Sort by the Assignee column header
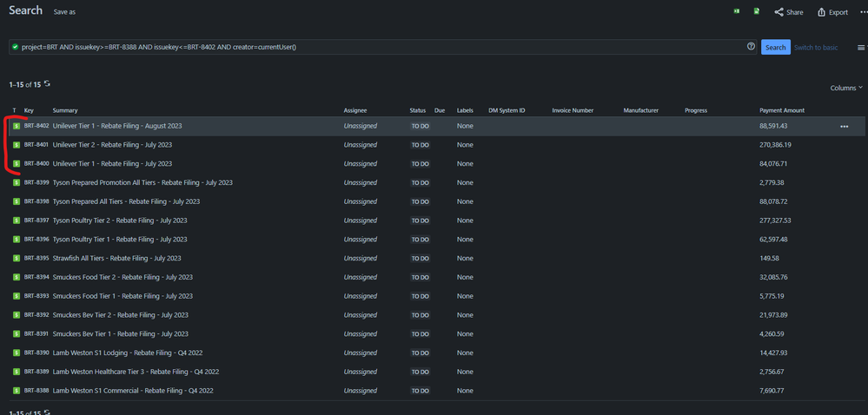868x415 pixels. [354, 110]
